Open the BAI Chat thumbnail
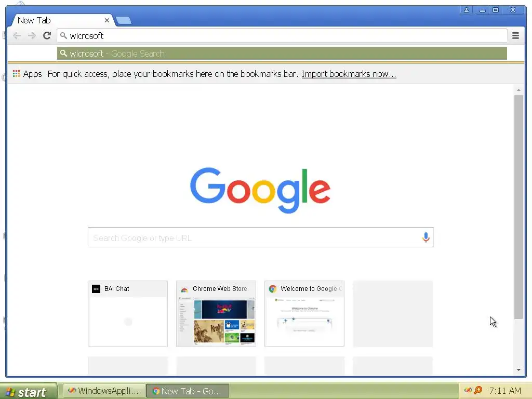532x399 pixels. click(128, 314)
